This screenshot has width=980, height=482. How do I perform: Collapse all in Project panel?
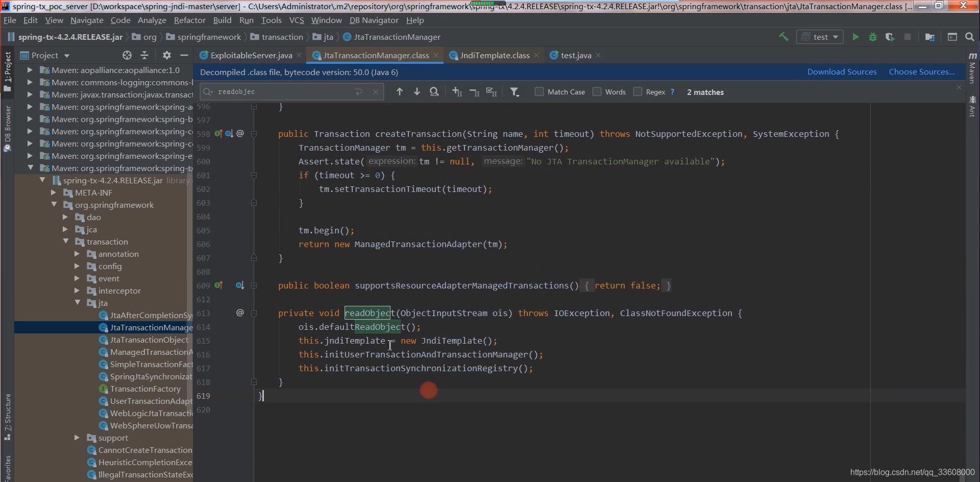tap(144, 55)
